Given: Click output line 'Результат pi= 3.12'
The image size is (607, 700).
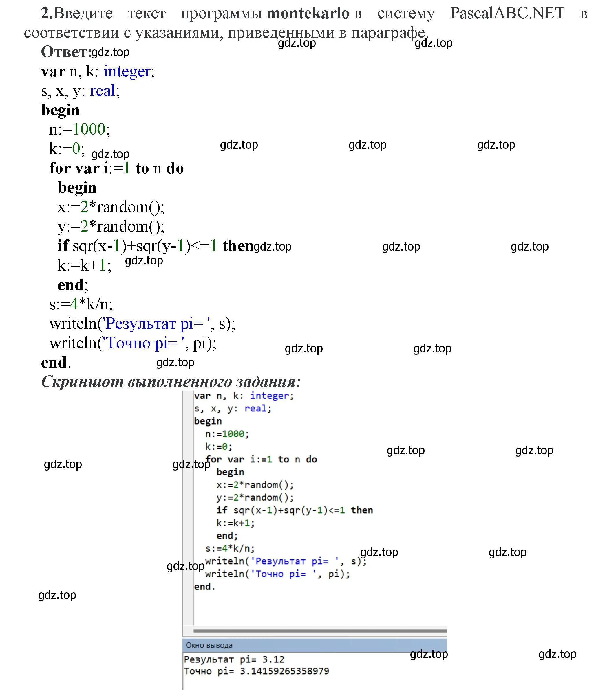Looking at the screenshot, I should [234, 659].
